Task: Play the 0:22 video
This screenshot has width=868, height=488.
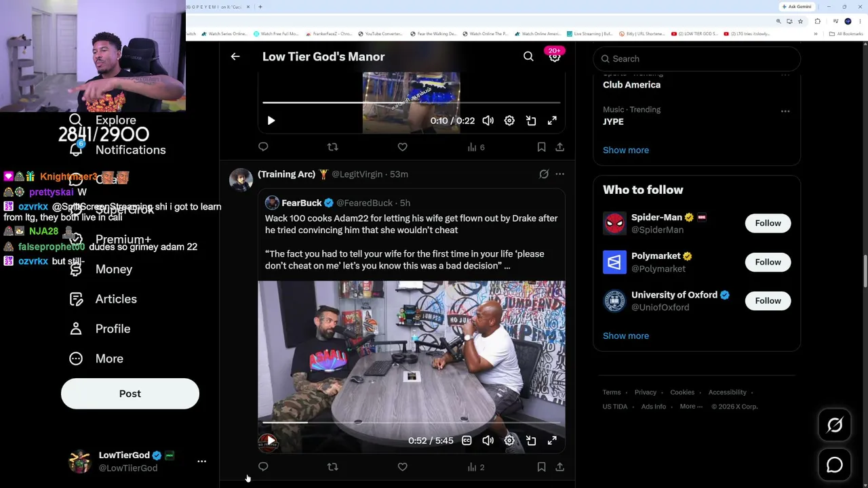Action: point(271,121)
